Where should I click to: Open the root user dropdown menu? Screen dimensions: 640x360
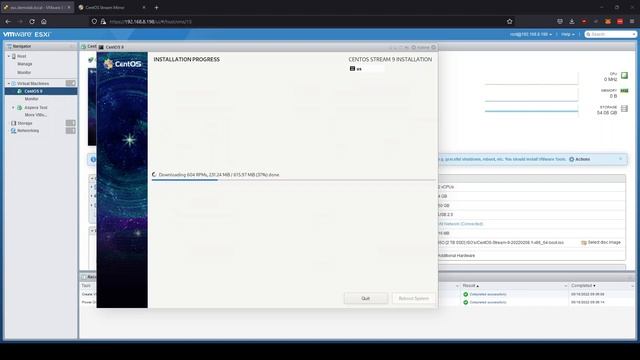click(x=531, y=34)
